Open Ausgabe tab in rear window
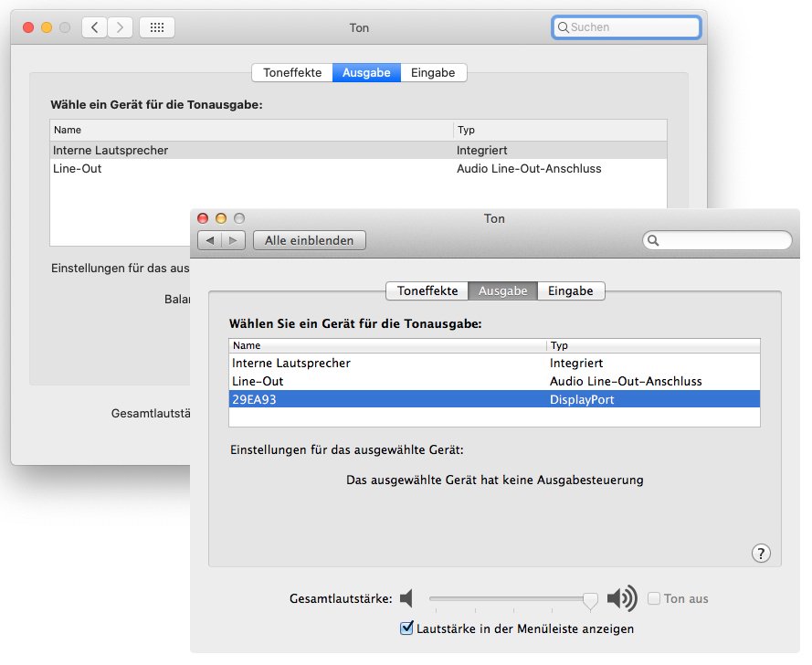 click(x=366, y=72)
